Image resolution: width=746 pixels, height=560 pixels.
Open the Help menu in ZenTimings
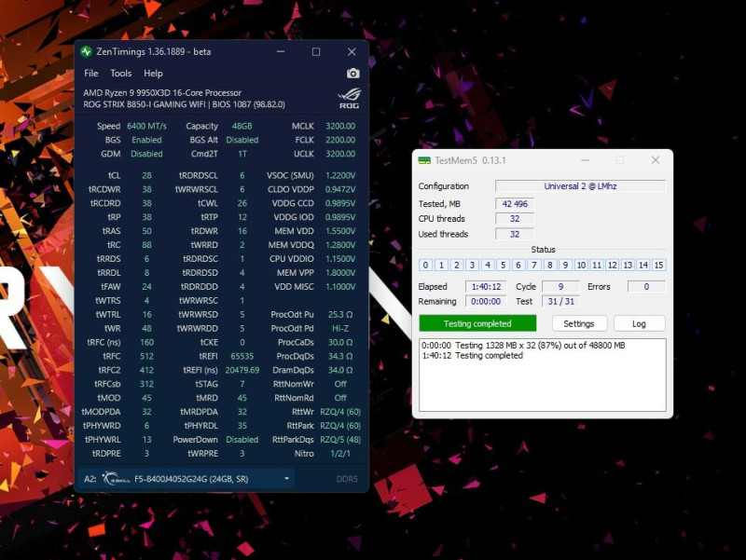pos(153,74)
